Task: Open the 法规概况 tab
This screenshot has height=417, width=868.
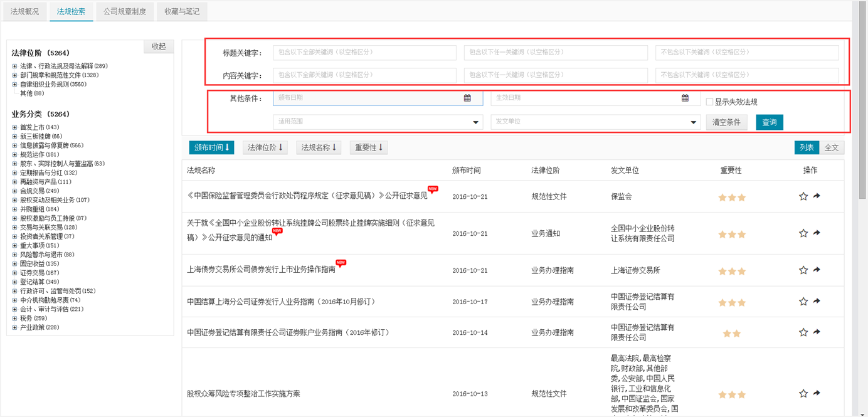Action: (x=25, y=11)
